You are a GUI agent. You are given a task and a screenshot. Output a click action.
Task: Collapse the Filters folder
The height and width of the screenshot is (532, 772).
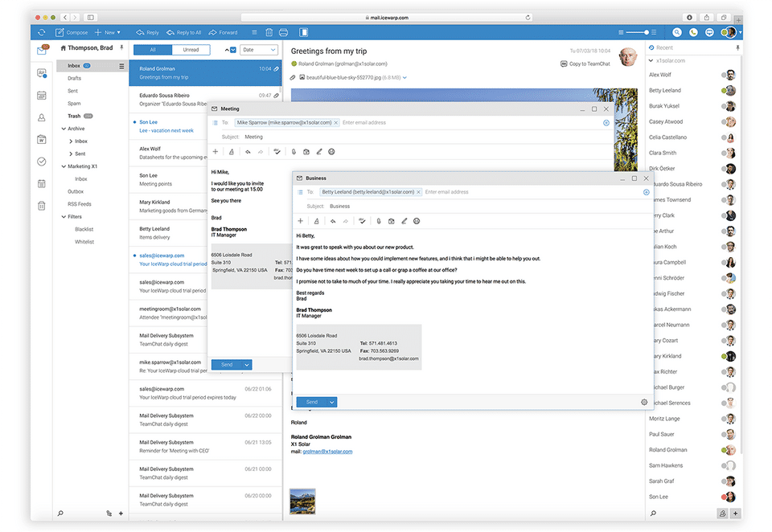pos(64,217)
